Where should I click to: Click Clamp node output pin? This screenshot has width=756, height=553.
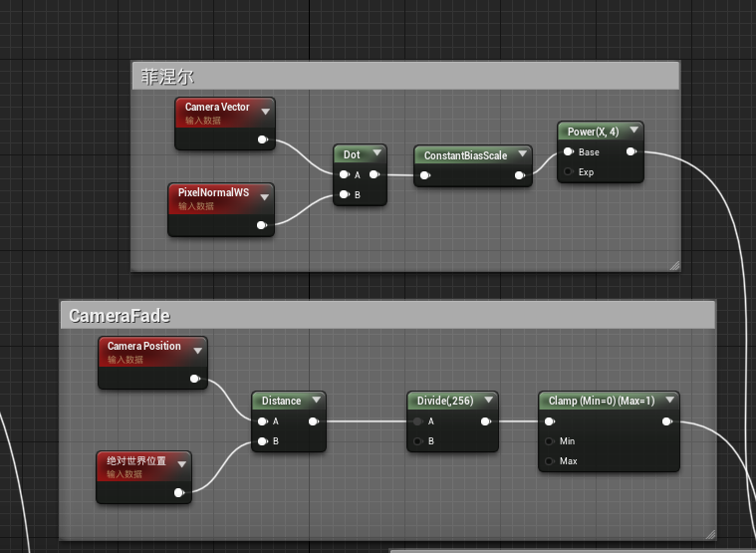[666, 421]
